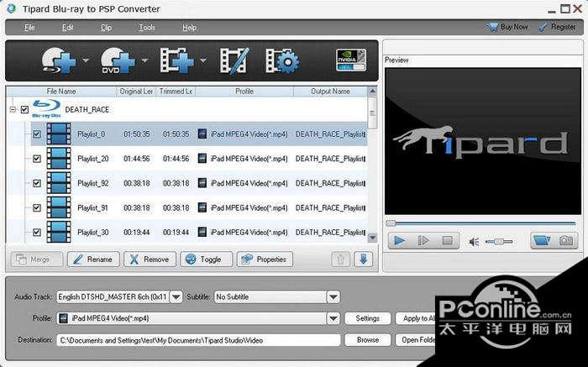Uncheck the Playlist_0 checkbox
588x367 pixels.
coord(37,134)
